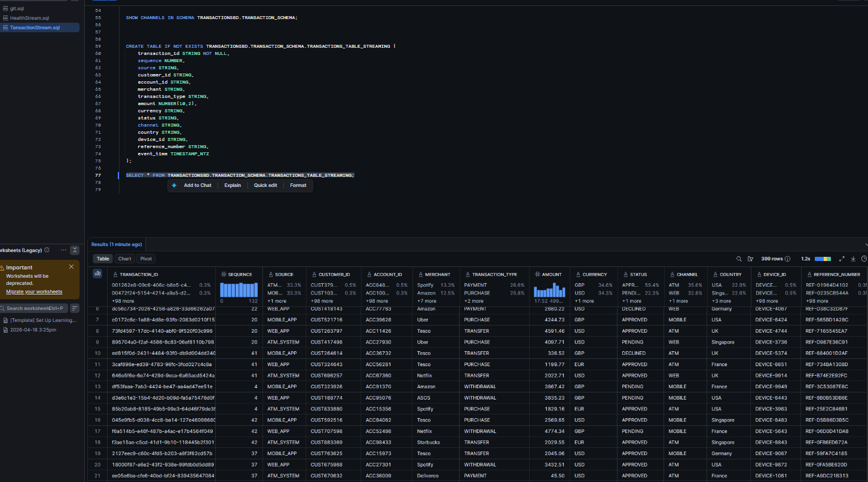The height and width of the screenshot is (482, 868).
Task: Click the Explain option in popup toolbar
Action: tap(233, 186)
